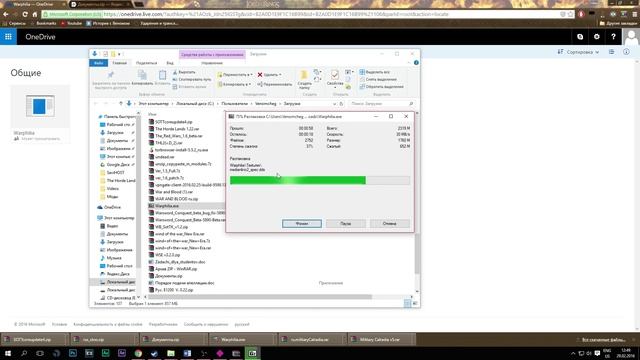Click the Explorer up-folder arrow
640x360 pixels.
tap(121, 104)
